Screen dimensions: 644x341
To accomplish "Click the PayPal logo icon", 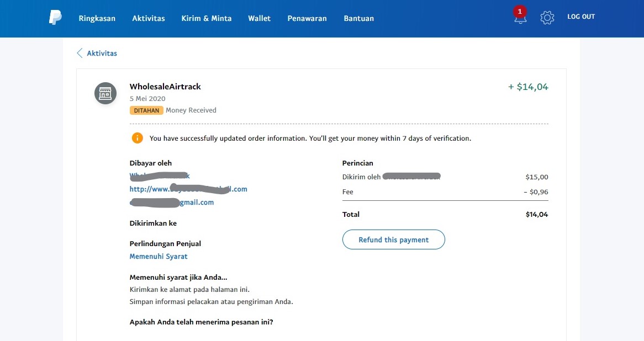I will (x=55, y=17).
